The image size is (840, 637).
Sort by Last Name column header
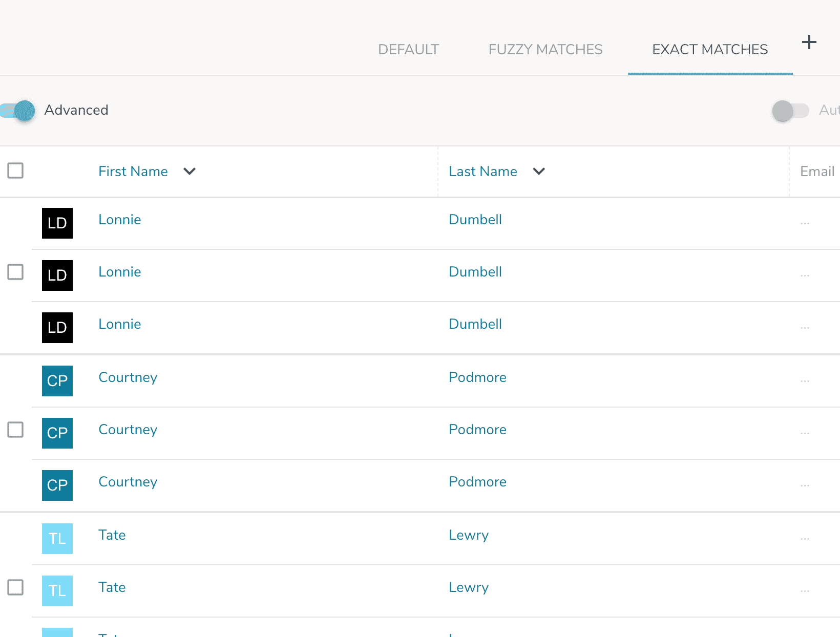(x=483, y=171)
